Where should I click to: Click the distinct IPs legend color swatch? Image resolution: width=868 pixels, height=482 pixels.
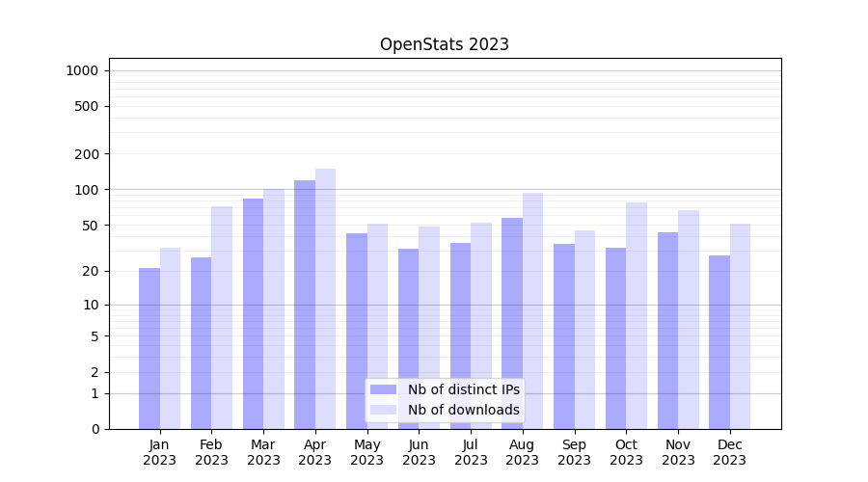point(383,389)
